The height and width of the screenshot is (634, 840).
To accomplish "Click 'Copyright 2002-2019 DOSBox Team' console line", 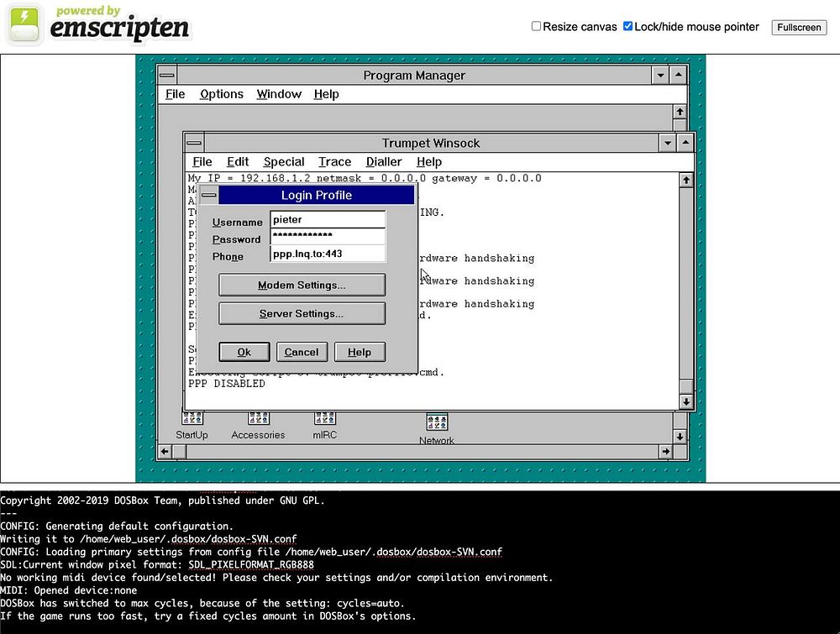I will pos(162,500).
